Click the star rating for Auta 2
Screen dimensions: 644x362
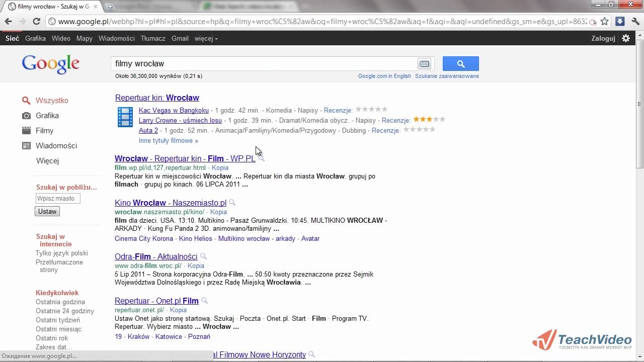[x=419, y=130]
